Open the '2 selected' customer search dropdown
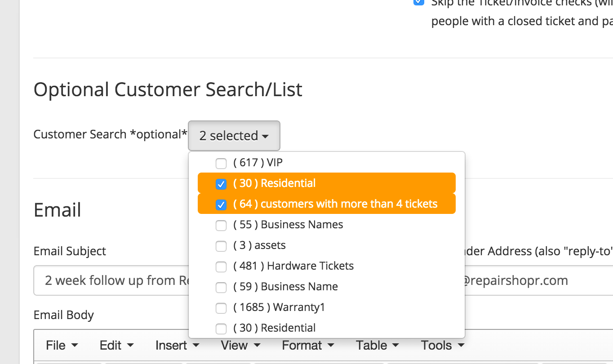 coord(234,136)
